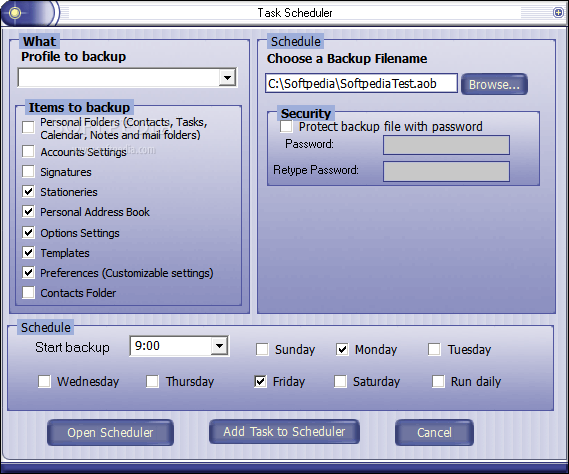Uncheck the Stationeries checkbox
Screen dimensions: 569x474
click(x=28, y=191)
